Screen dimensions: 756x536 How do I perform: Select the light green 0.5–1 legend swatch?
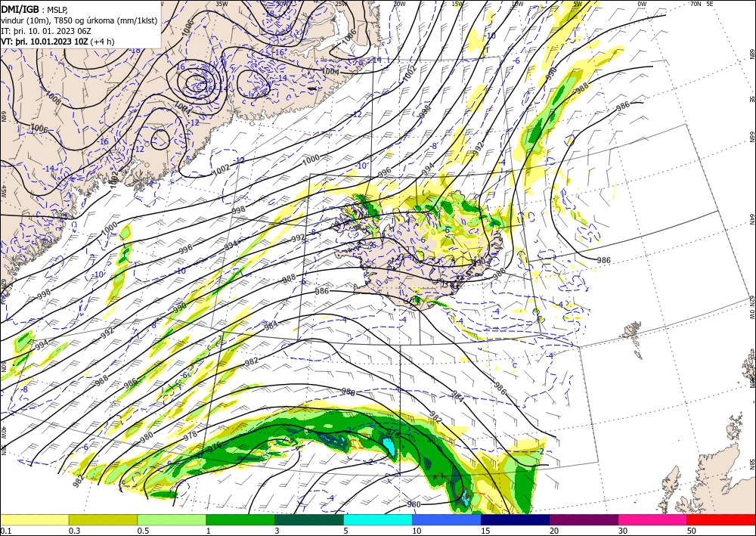click(x=172, y=519)
